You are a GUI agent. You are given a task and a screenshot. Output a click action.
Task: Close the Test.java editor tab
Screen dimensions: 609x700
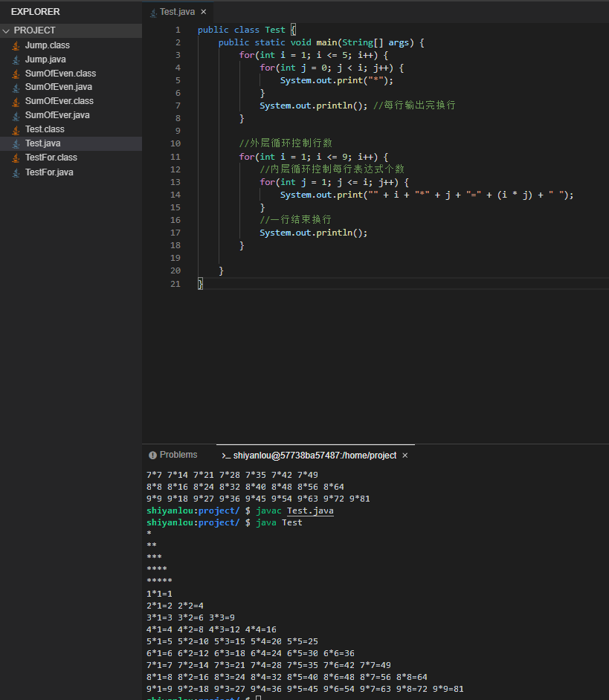204,12
